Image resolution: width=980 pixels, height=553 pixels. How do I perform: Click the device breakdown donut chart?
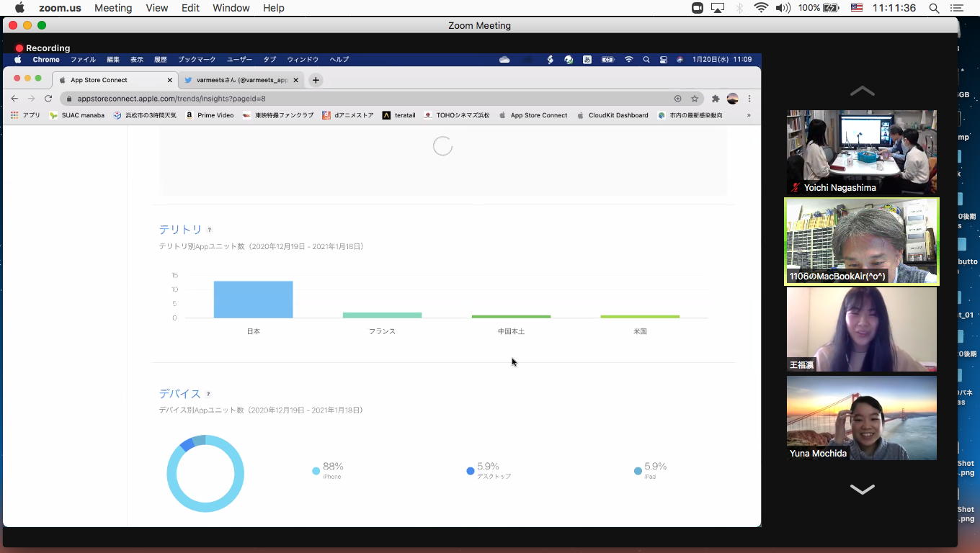click(x=205, y=473)
